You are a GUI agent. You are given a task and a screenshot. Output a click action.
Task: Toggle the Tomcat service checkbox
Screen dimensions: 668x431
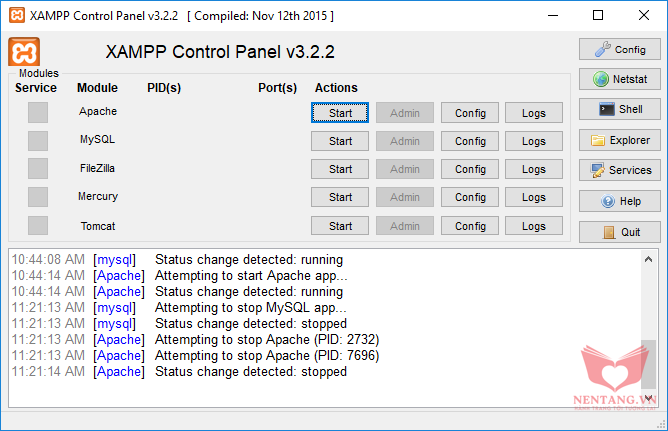tap(38, 226)
